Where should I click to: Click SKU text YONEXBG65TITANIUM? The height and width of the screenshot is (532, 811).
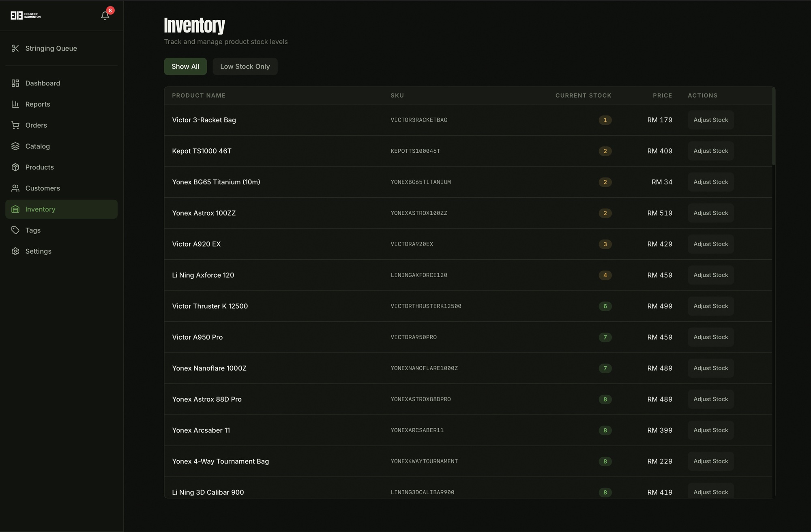pyautogui.click(x=421, y=182)
